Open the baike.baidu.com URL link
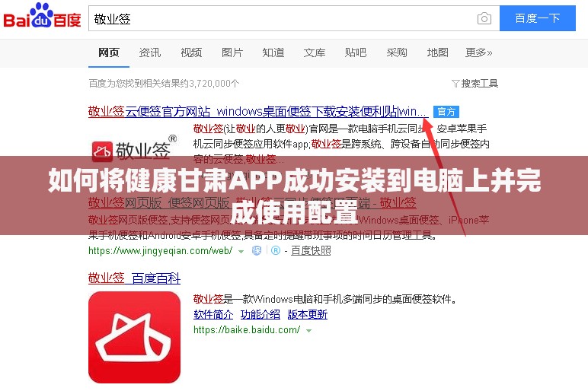This screenshot has height=391, width=588. [x=247, y=330]
